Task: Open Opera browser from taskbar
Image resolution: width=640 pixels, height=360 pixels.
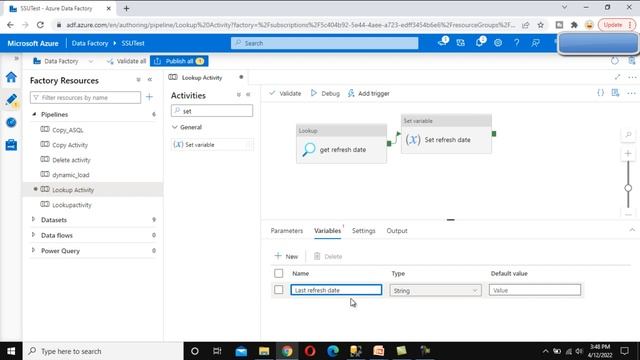Action: (310, 351)
